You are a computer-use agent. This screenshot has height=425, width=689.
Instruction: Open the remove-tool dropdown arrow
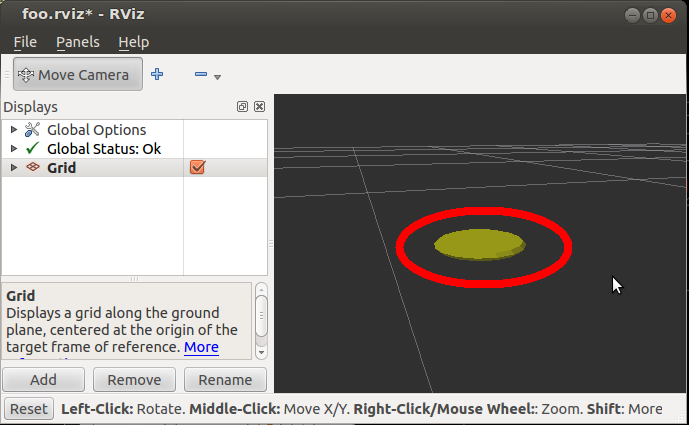pyautogui.click(x=217, y=77)
